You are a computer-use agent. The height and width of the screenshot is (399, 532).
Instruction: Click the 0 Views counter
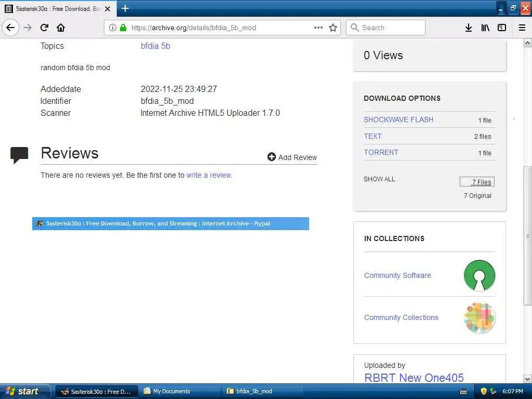click(x=383, y=55)
